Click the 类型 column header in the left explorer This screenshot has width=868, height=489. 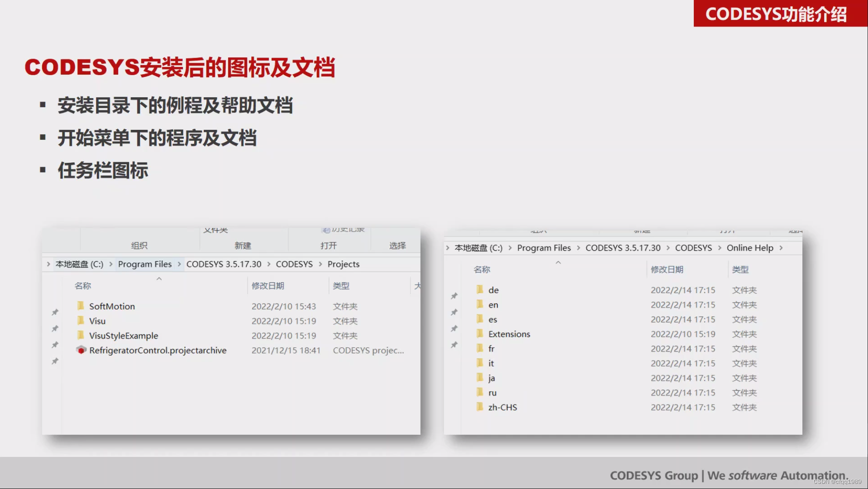pos(341,286)
